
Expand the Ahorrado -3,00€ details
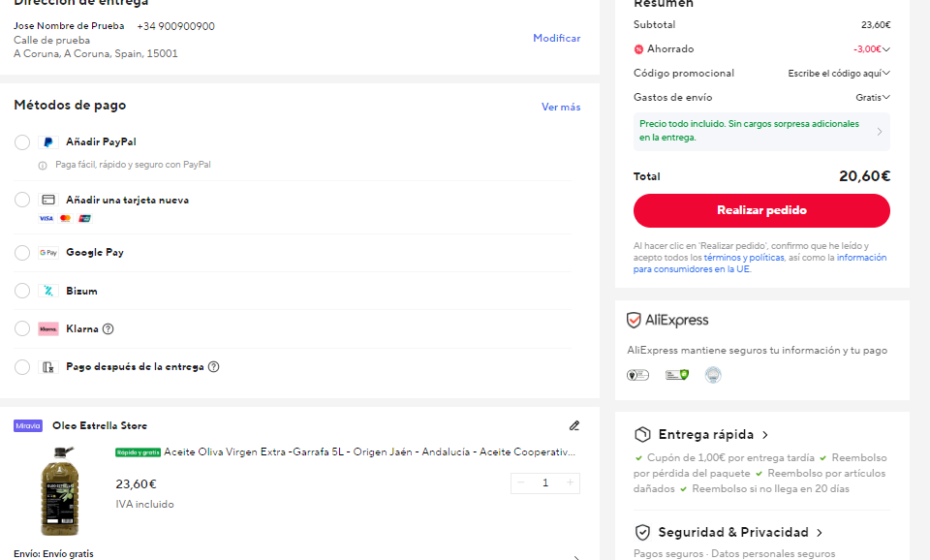pos(886,49)
